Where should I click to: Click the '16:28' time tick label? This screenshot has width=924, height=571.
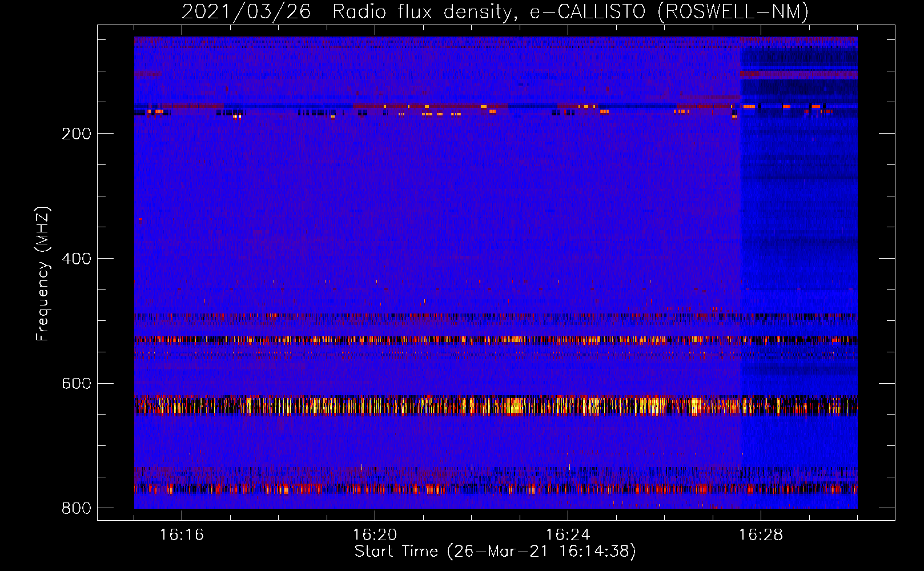pyautogui.click(x=761, y=534)
